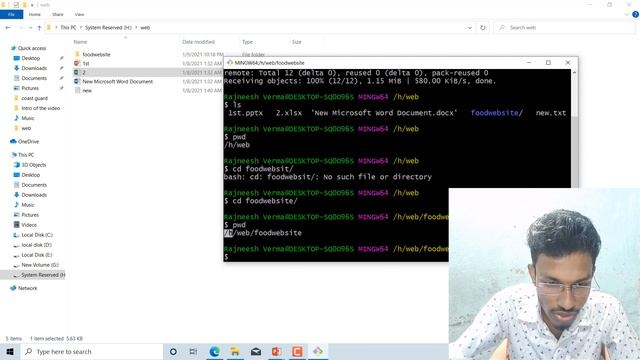
Task: Open the orange recorder taskbar app
Action: tap(297, 351)
